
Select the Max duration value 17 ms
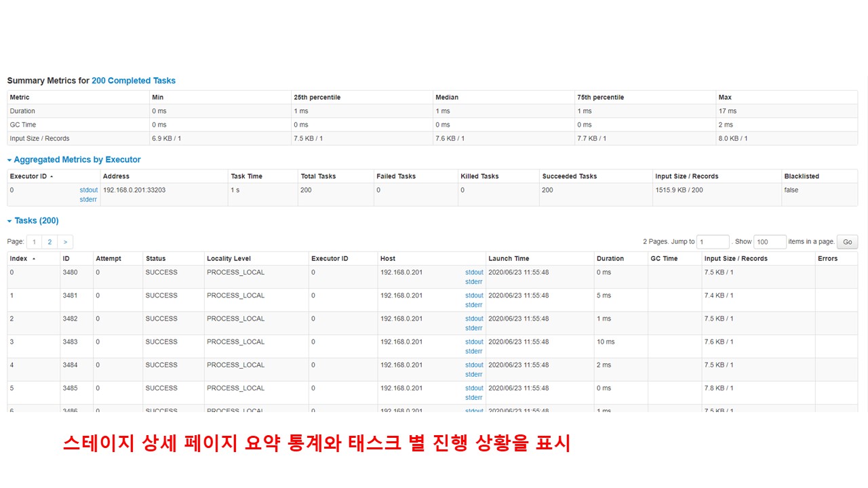coord(728,111)
